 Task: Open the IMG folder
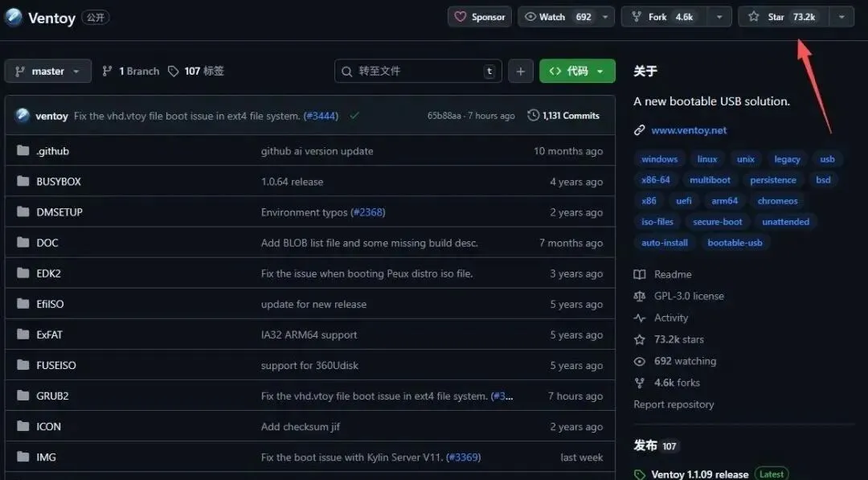pyautogui.click(x=46, y=457)
